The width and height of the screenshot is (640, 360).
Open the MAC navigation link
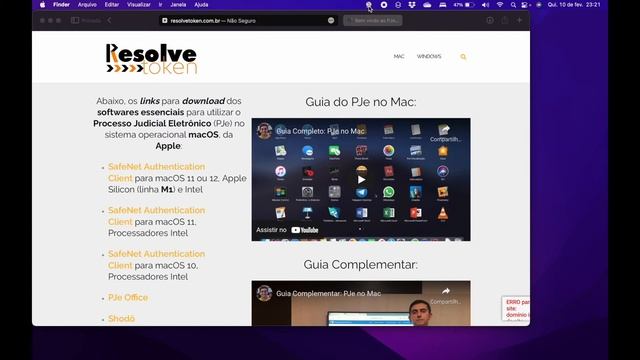pos(399,56)
